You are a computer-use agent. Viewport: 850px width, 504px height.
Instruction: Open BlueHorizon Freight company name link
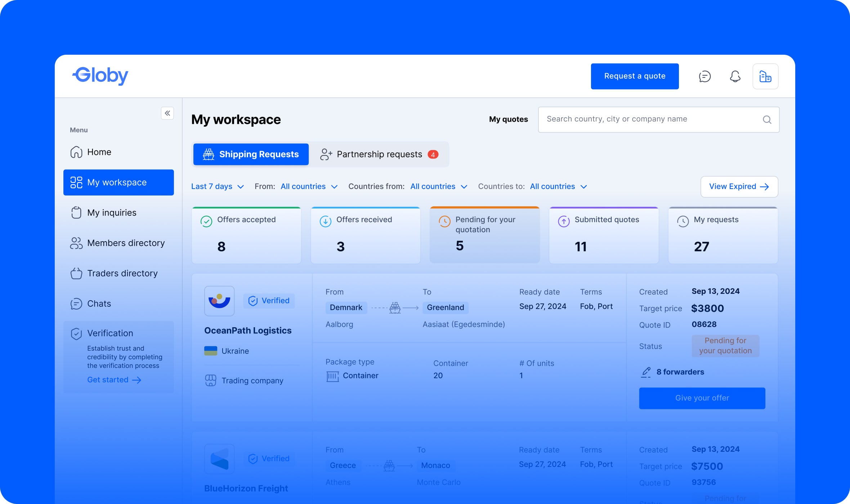point(246,489)
